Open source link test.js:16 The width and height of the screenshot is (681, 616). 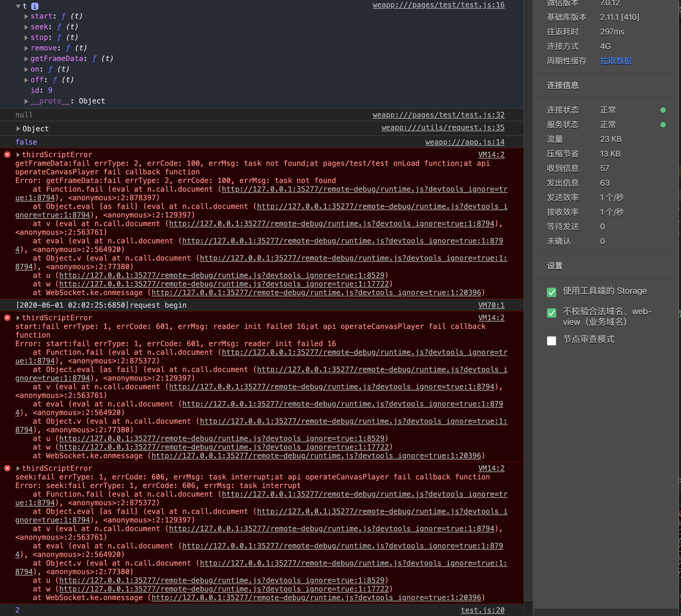pyautogui.click(x=438, y=5)
